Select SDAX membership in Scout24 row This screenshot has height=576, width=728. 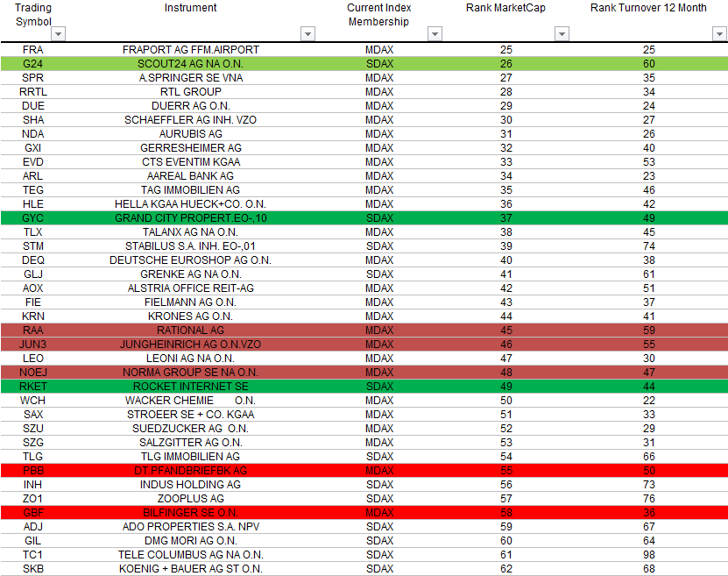[379, 64]
